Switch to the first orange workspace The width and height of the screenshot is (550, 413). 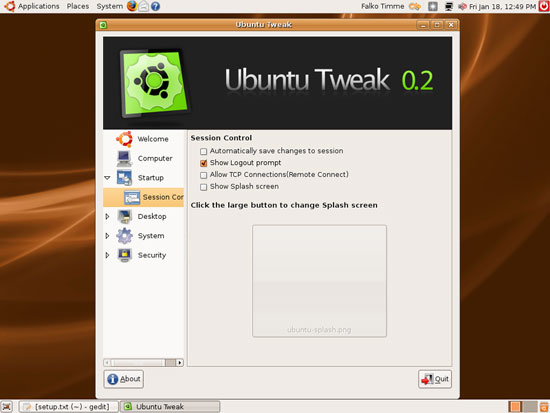pyautogui.click(x=516, y=407)
